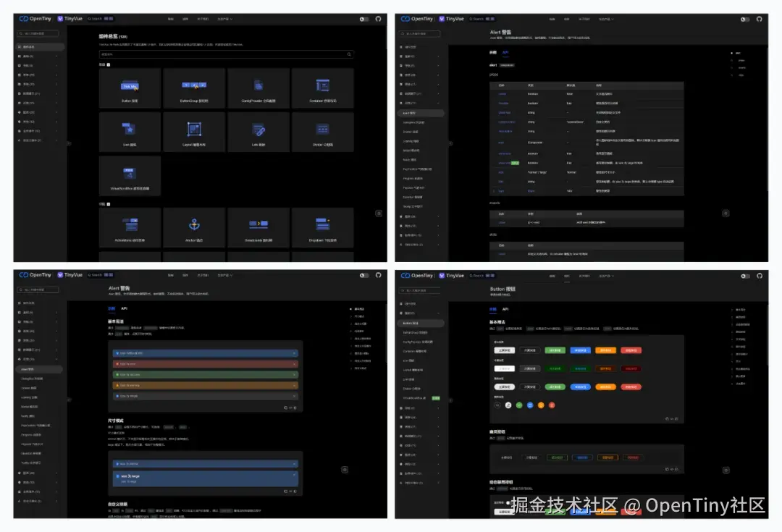Screen dimensions: 782x532
Task: Open the ButtonGroup card in component overview
Action: (194, 88)
